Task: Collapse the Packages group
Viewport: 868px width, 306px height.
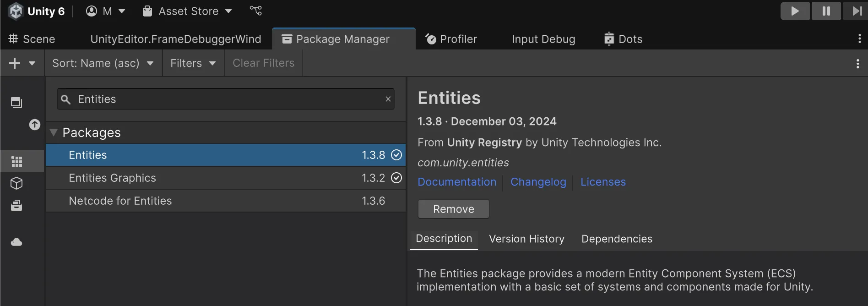Action: click(54, 133)
